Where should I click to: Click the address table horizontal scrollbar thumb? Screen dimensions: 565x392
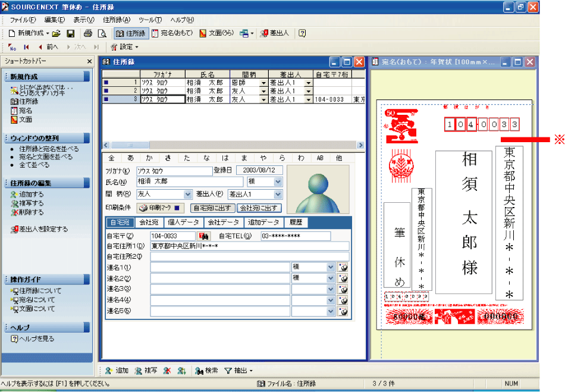(130, 145)
